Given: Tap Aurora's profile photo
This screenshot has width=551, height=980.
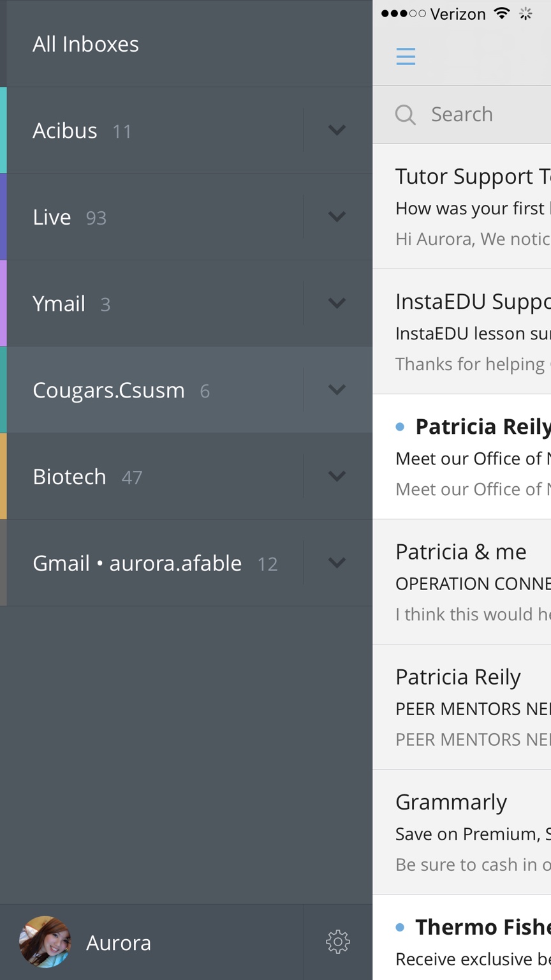Looking at the screenshot, I should point(45,942).
